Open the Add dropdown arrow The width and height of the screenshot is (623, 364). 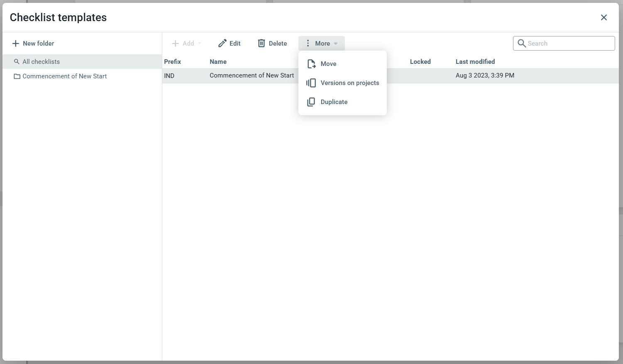click(200, 44)
